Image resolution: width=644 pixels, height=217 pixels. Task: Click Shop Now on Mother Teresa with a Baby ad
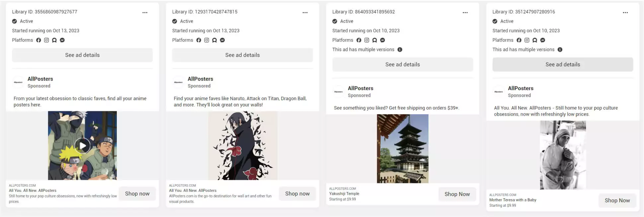click(617, 200)
